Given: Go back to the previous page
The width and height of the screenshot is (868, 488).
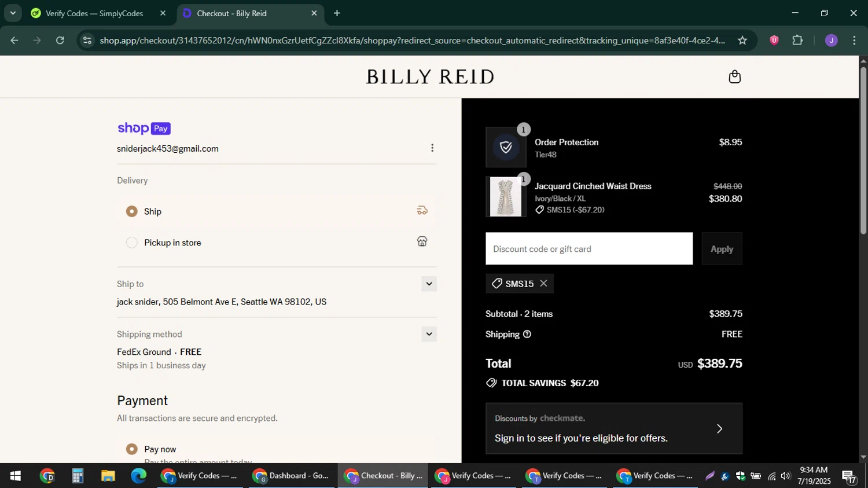Looking at the screenshot, I should (14, 40).
